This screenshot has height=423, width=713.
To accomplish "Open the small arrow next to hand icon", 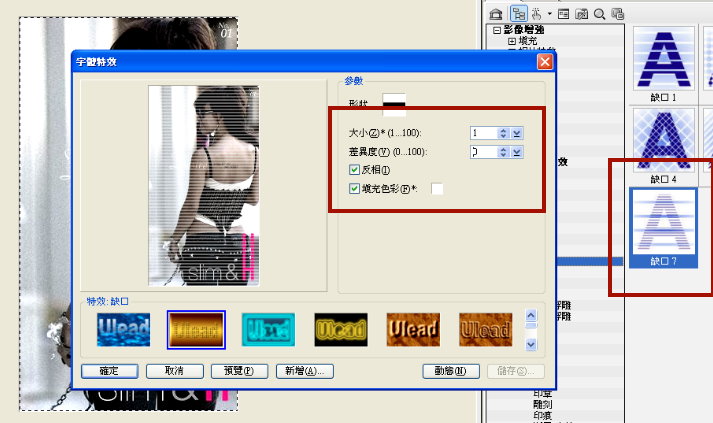I will (549, 14).
